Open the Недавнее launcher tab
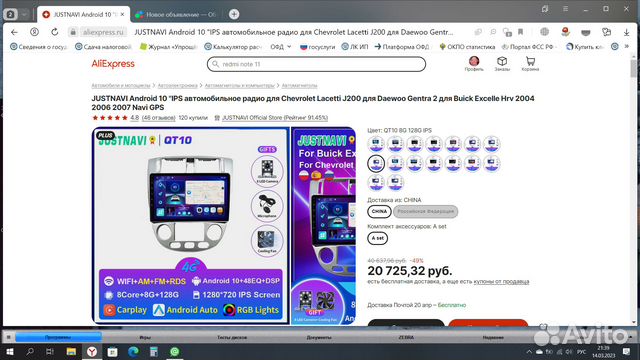Viewport: 640px width, 360px height. 493,337
